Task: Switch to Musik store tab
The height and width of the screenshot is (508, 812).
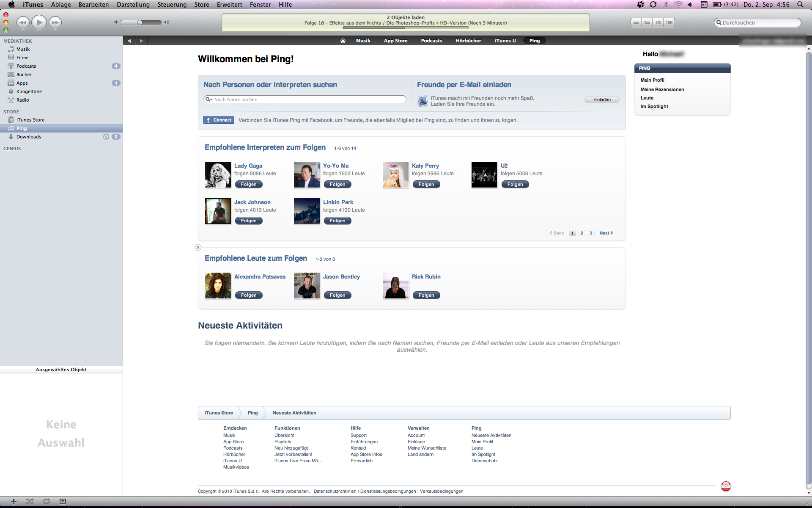Action: (363, 41)
